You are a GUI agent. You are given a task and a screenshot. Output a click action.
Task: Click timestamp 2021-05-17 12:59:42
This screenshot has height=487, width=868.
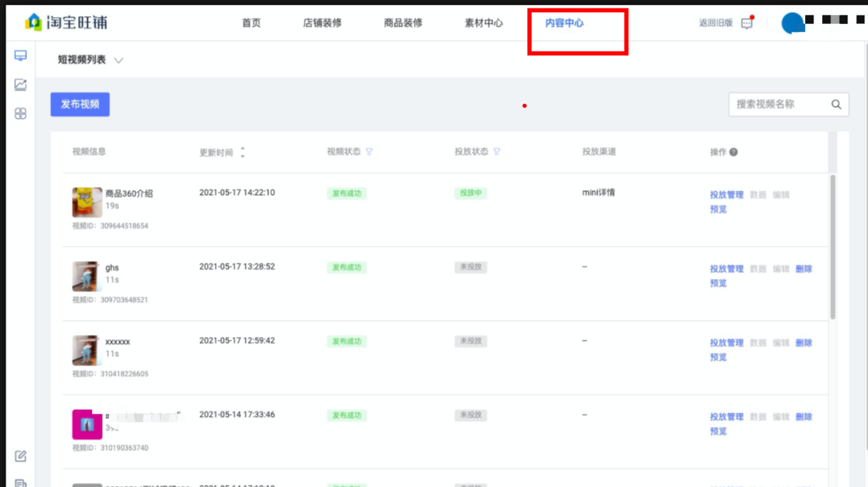[237, 341]
